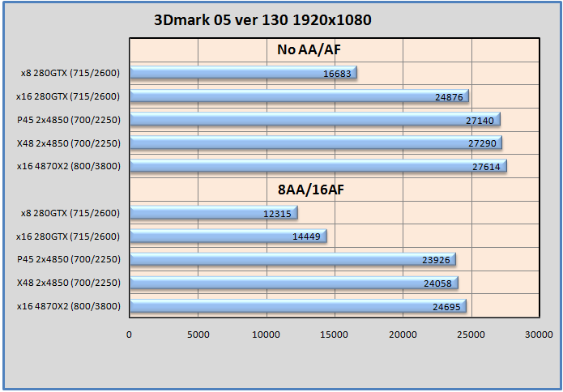Click "x8 280GTX (715/2600)" label beside the 16683 bar
The height and width of the screenshot is (392, 563).
coord(70,73)
